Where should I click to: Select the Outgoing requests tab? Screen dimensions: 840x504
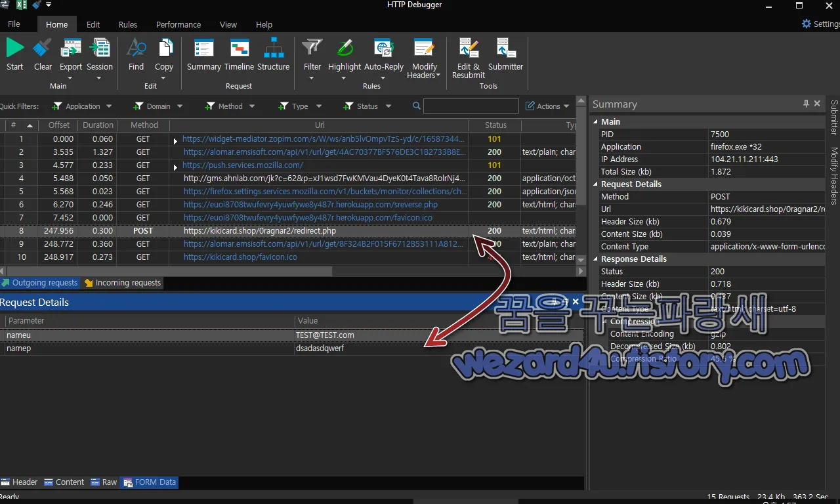click(39, 283)
